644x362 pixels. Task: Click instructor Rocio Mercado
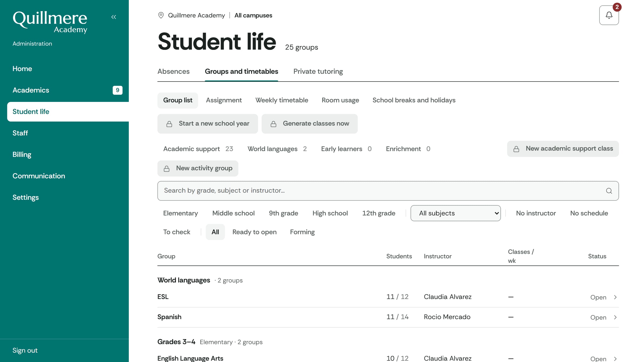click(x=447, y=317)
